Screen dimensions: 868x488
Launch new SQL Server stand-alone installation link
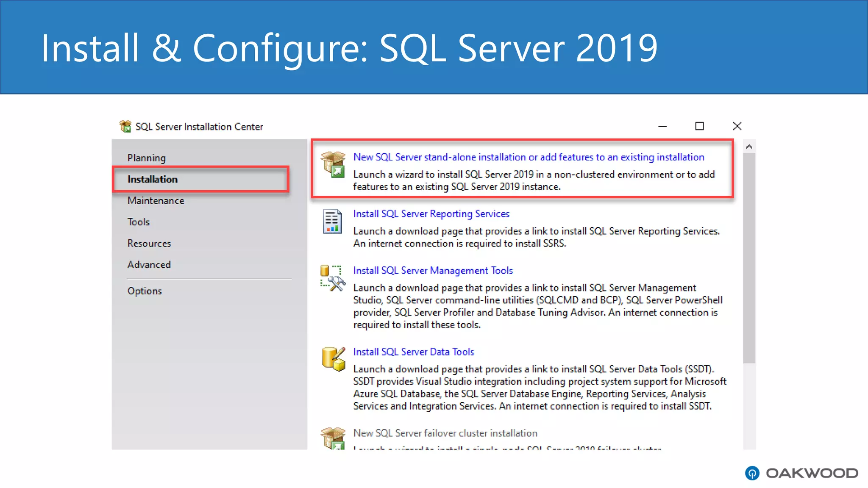[x=529, y=157]
